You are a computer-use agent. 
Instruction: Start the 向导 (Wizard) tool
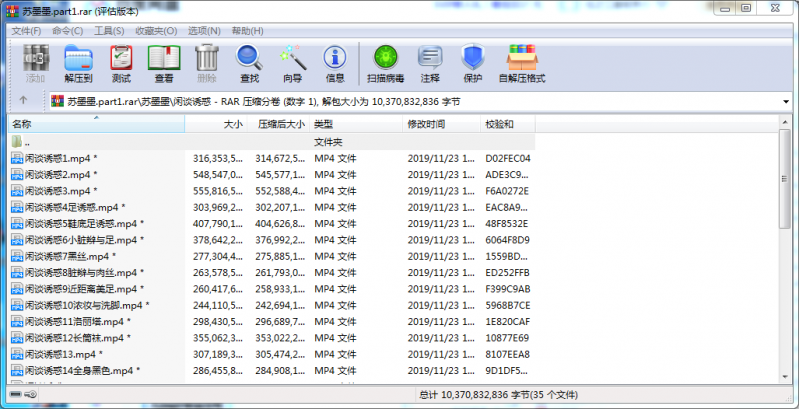tap(292, 62)
